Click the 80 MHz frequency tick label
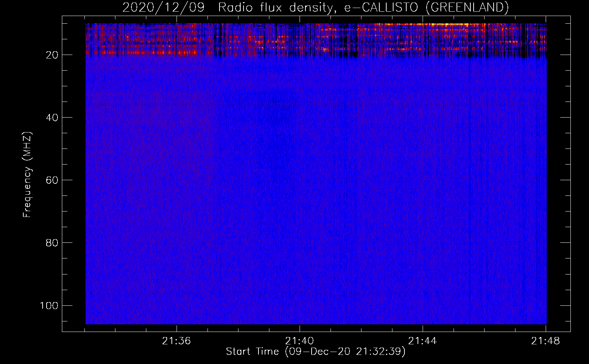This screenshot has width=589, height=364. coord(52,243)
